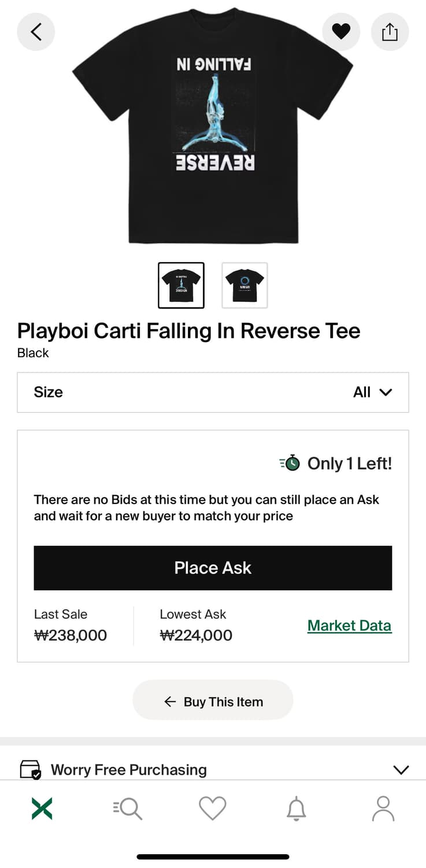Viewport: 426px width, 868px height.
Task: Open the Market Data link
Action: point(349,626)
